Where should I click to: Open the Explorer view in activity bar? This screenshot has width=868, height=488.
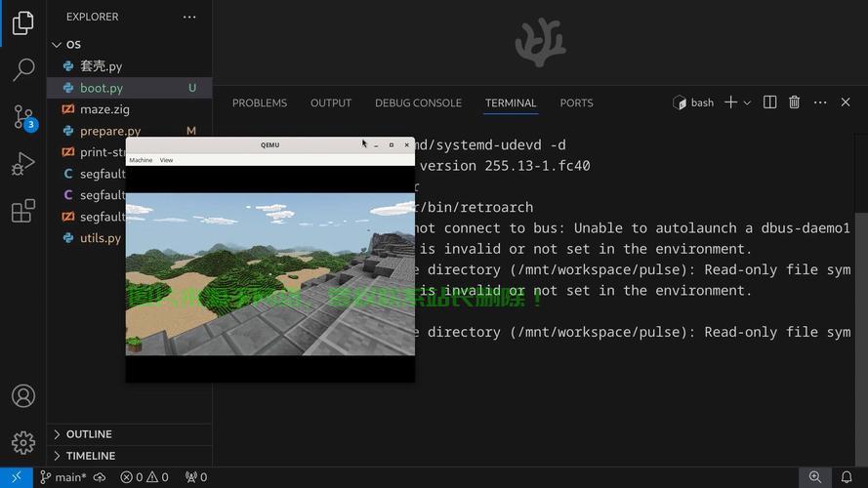pos(23,23)
